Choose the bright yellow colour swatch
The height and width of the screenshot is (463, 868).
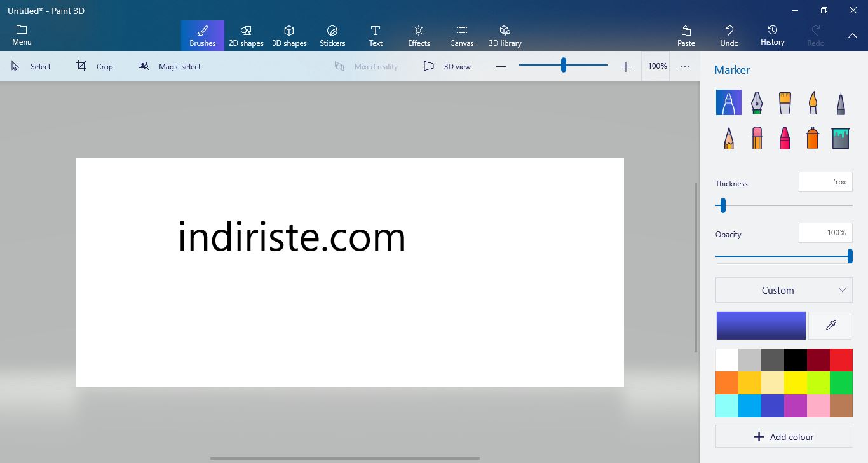point(796,383)
